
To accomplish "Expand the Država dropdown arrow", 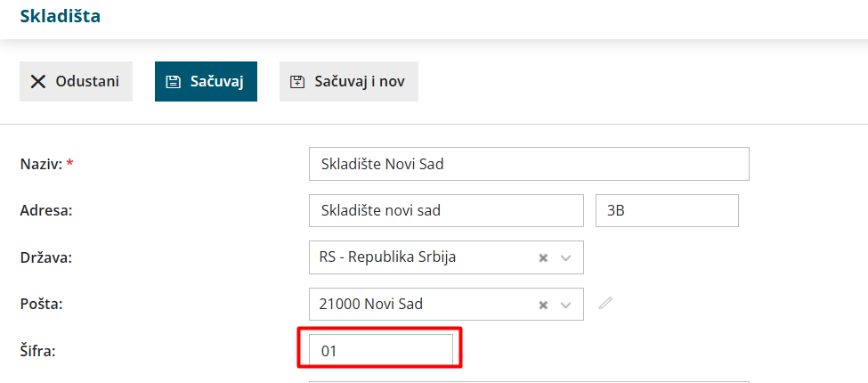I will tap(566, 257).
